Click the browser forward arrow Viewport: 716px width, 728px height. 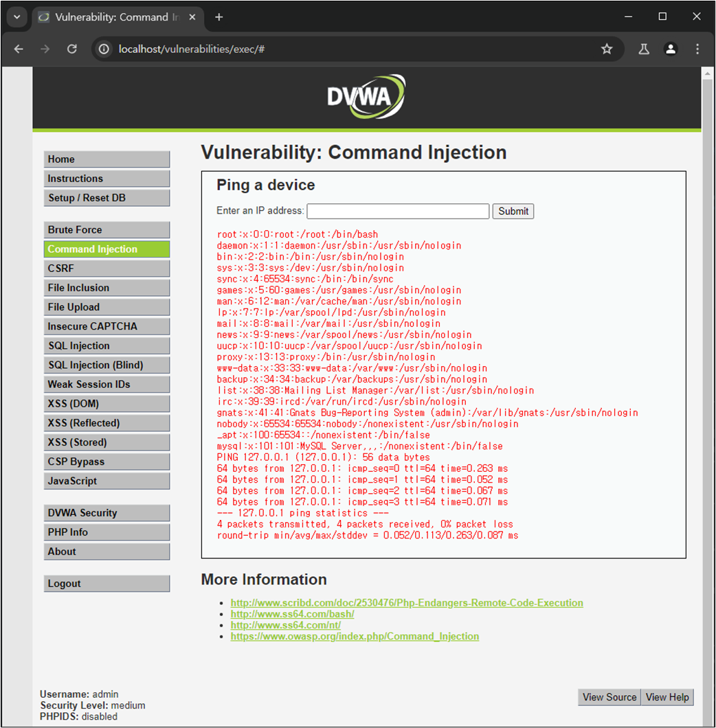click(45, 49)
